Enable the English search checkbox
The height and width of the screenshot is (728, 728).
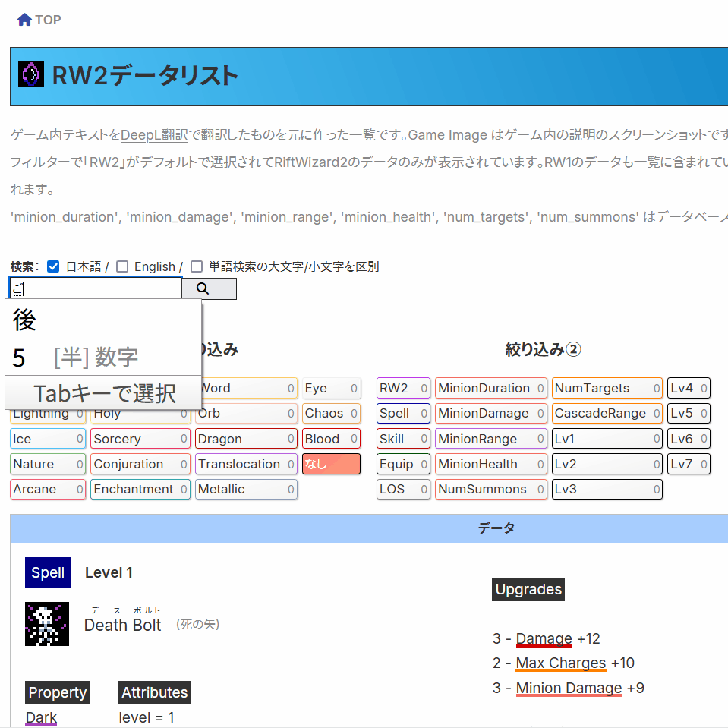(121, 266)
